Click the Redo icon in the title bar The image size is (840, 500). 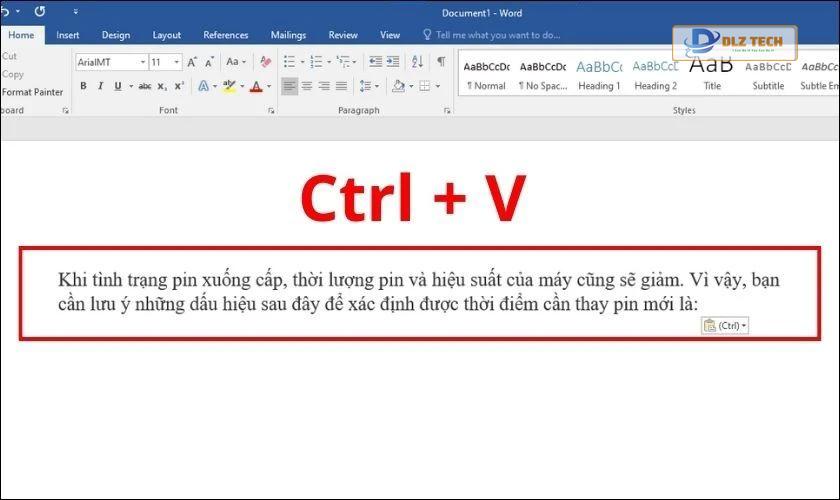[x=40, y=11]
